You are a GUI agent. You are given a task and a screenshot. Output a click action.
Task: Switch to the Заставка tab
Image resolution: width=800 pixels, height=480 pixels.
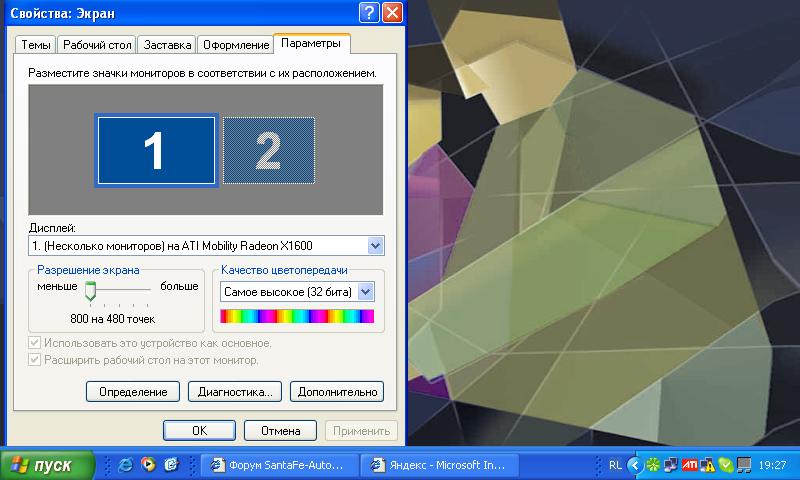pyautogui.click(x=167, y=45)
